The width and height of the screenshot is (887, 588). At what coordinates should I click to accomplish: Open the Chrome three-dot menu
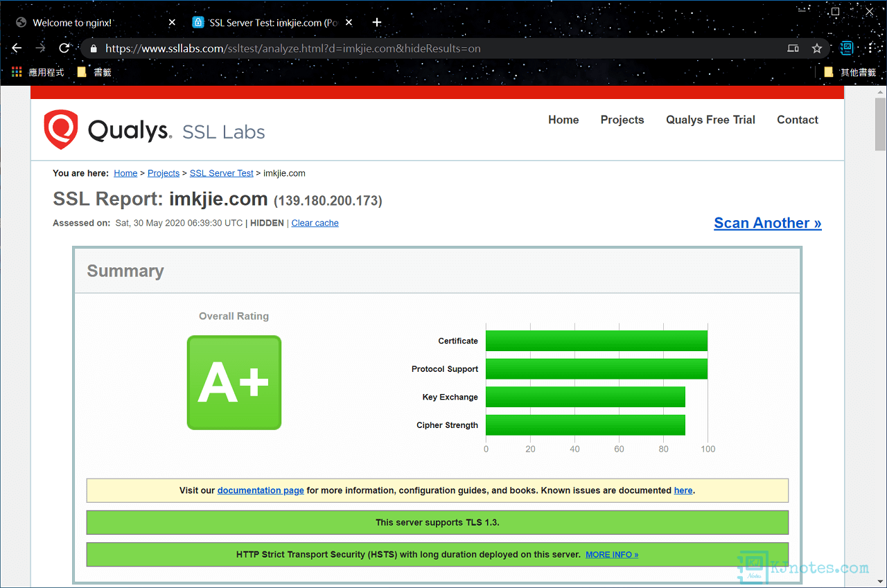click(870, 48)
